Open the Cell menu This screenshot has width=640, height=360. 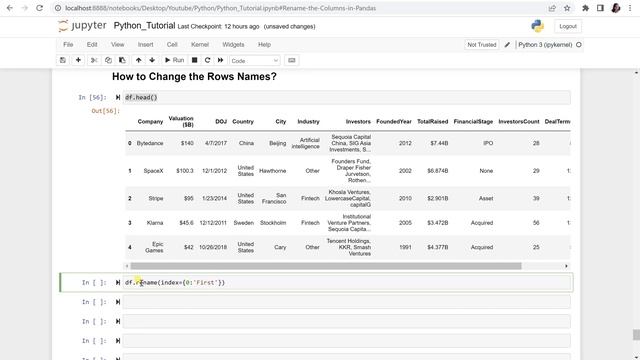click(172, 44)
